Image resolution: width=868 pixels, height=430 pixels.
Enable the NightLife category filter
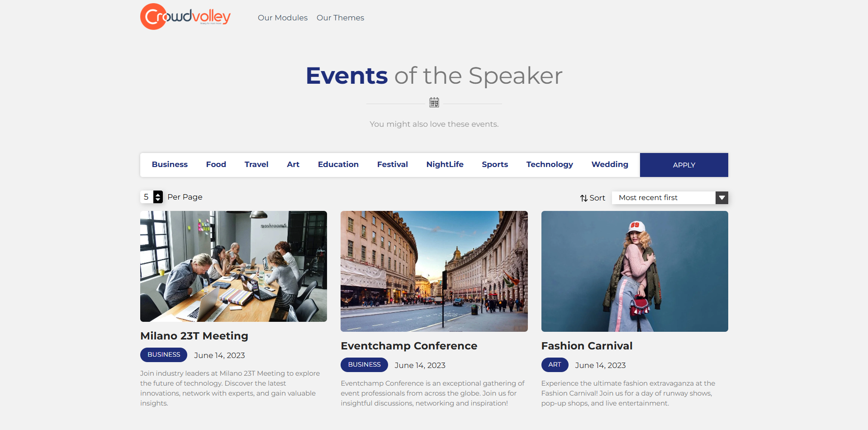click(x=445, y=165)
